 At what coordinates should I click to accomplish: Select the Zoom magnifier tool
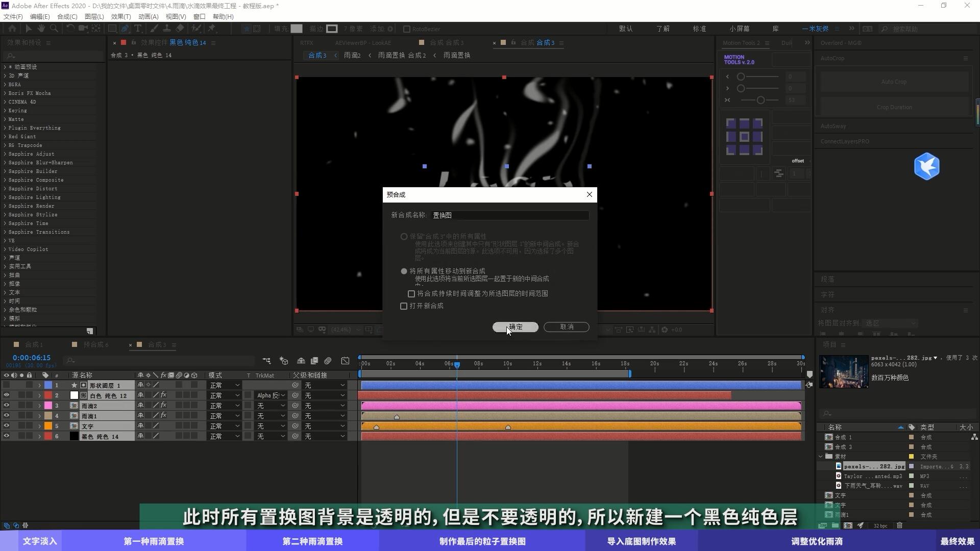coord(54,29)
